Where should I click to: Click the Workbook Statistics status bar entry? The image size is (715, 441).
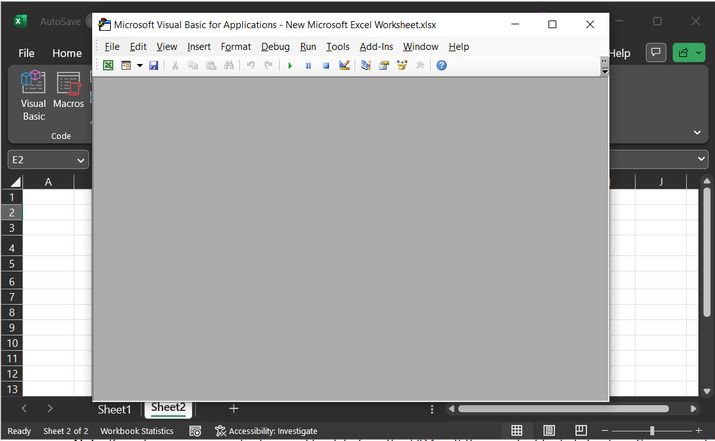point(137,431)
